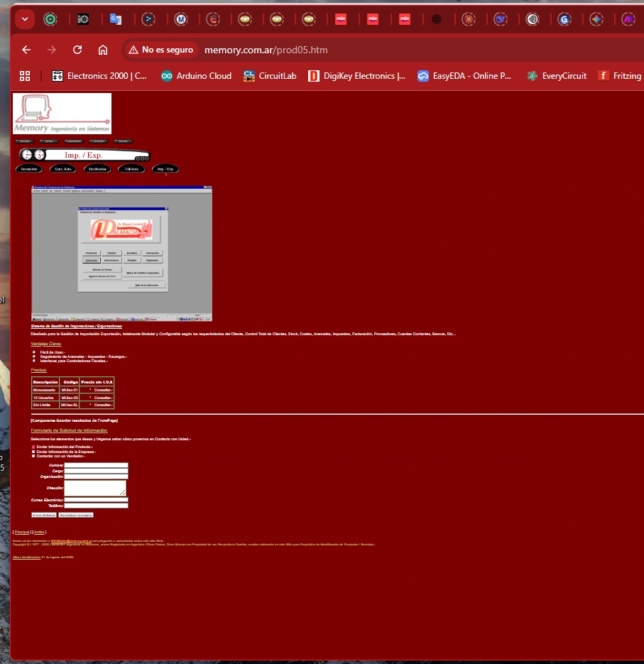Navigate back in the browser
Viewport: 644px width, 664px height.
click(26, 50)
